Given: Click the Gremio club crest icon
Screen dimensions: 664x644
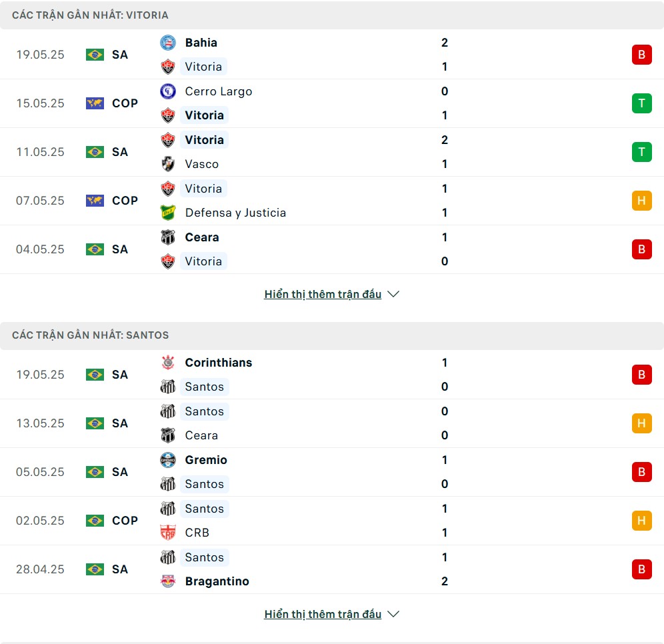Looking at the screenshot, I should coord(168,460).
